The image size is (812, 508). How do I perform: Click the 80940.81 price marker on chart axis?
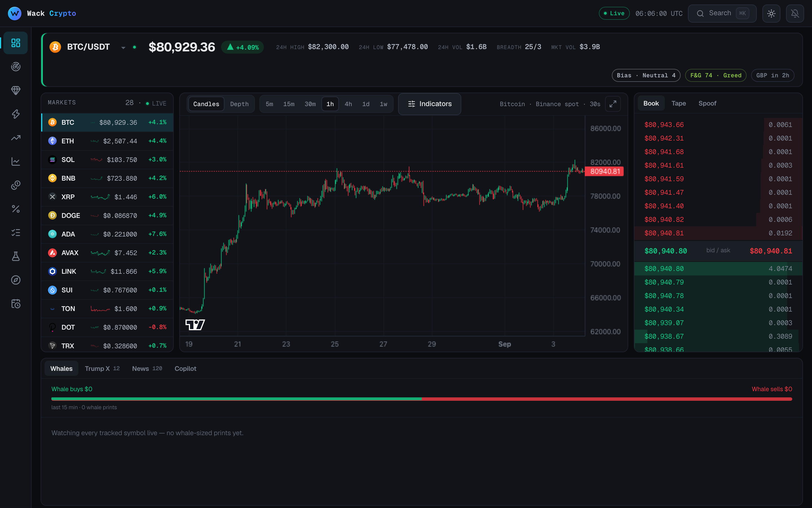(x=605, y=171)
